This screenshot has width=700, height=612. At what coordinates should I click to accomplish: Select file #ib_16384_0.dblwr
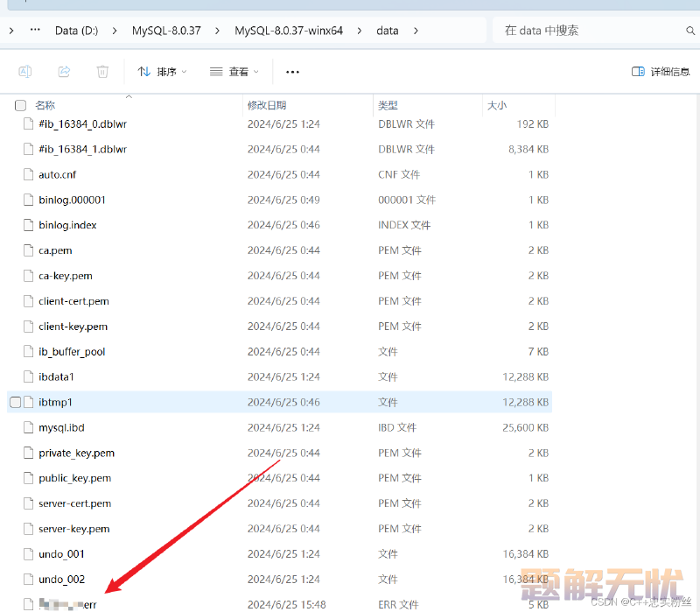[82, 123]
